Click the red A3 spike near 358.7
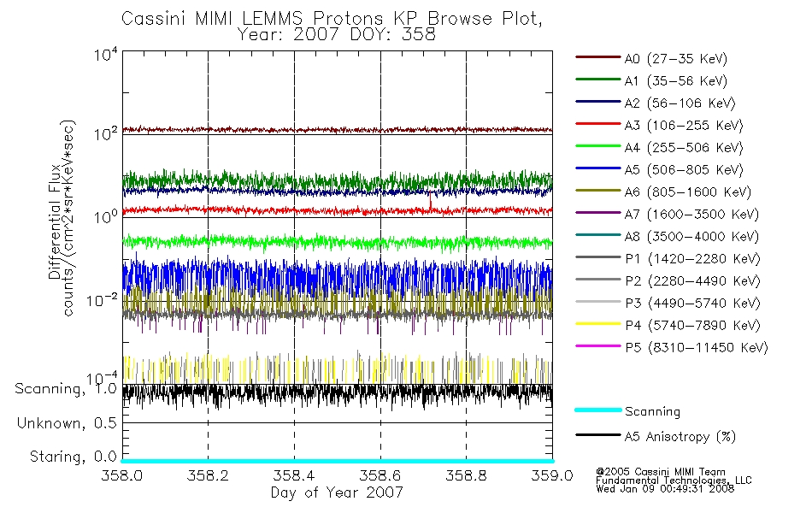 coord(430,201)
